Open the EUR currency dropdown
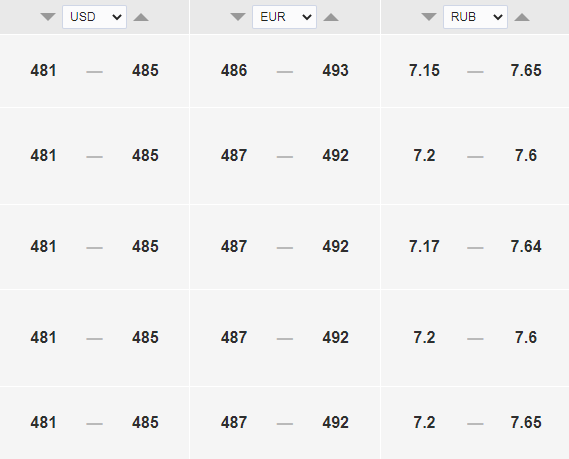The width and height of the screenshot is (569, 459). pyautogui.click(x=284, y=17)
